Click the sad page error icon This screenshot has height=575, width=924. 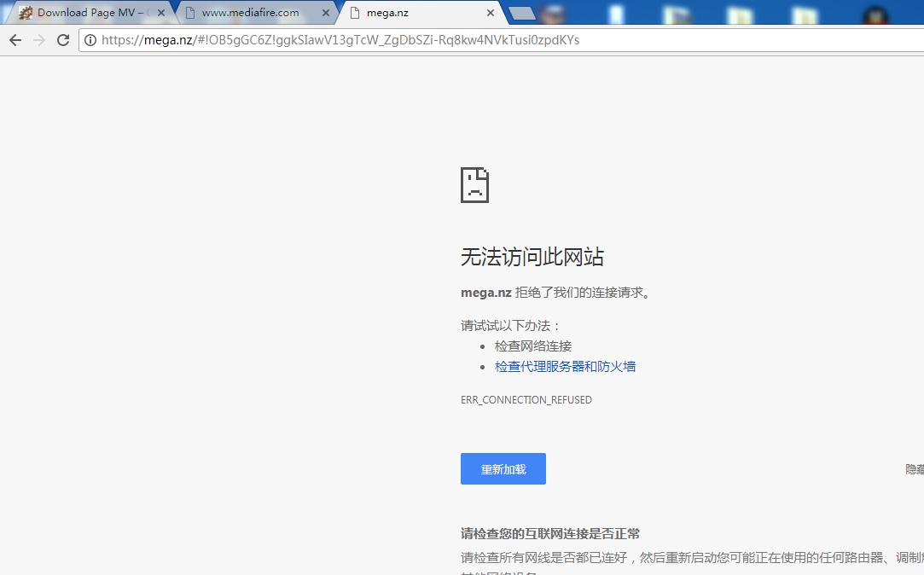click(474, 185)
